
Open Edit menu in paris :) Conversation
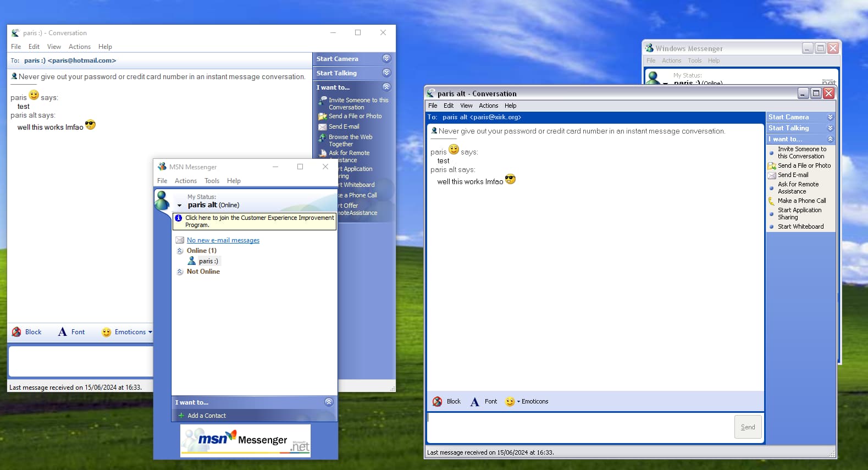coord(34,47)
